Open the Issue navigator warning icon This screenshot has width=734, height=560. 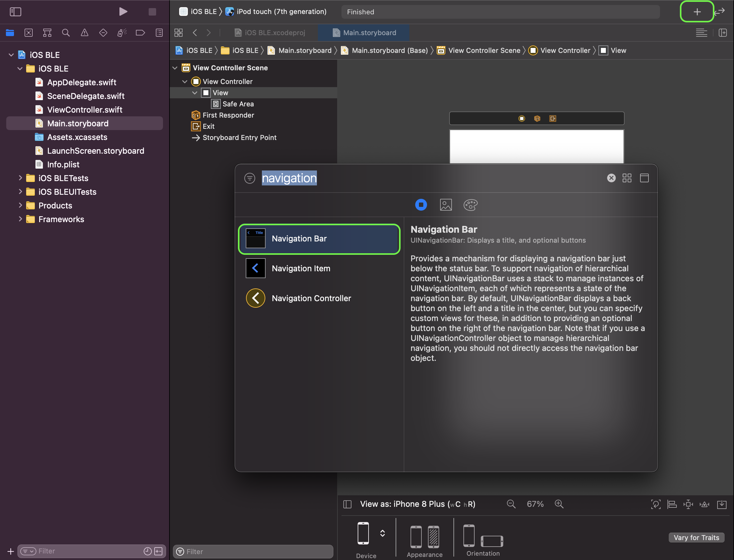tap(85, 33)
